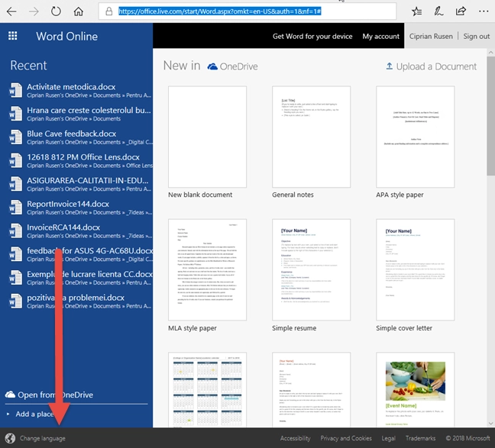Open InvoiceRCA144.docx file name

63,227
